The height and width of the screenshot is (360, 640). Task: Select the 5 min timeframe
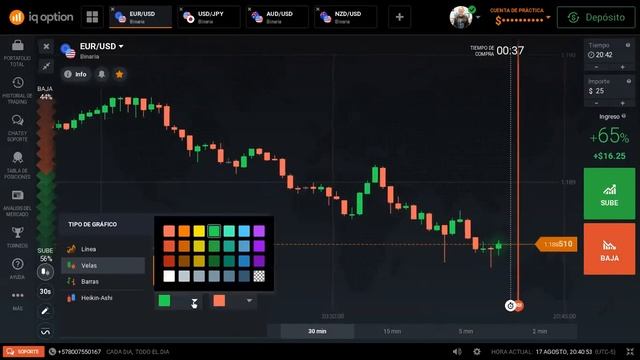[466, 331]
